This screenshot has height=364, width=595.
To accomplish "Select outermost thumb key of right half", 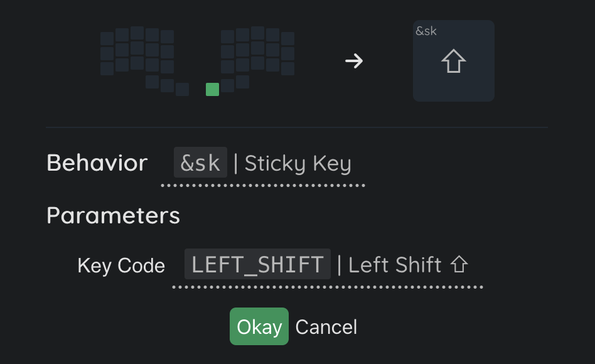I will click(x=242, y=82).
